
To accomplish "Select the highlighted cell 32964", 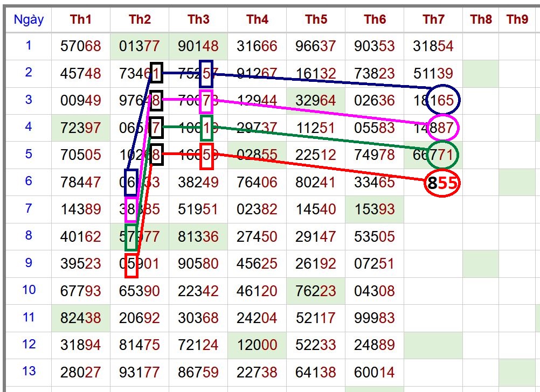I will click(x=316, y=101).
